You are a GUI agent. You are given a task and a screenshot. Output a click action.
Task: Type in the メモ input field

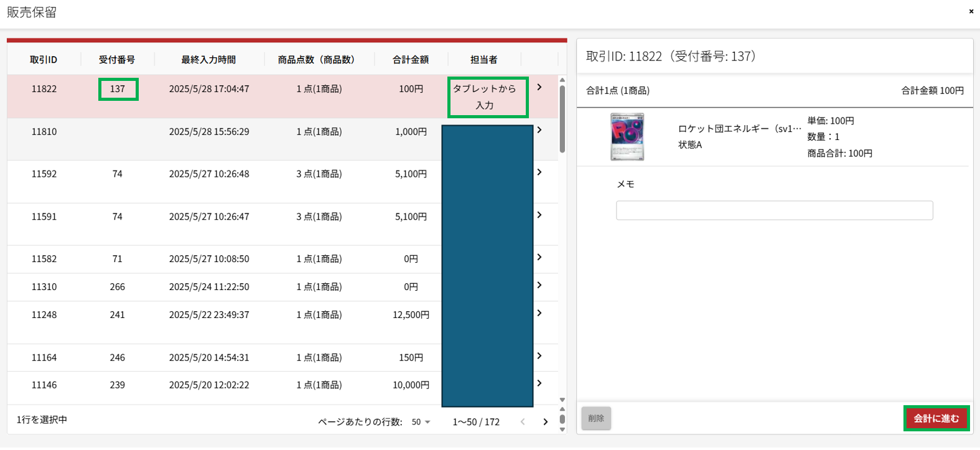click(774, 210)
